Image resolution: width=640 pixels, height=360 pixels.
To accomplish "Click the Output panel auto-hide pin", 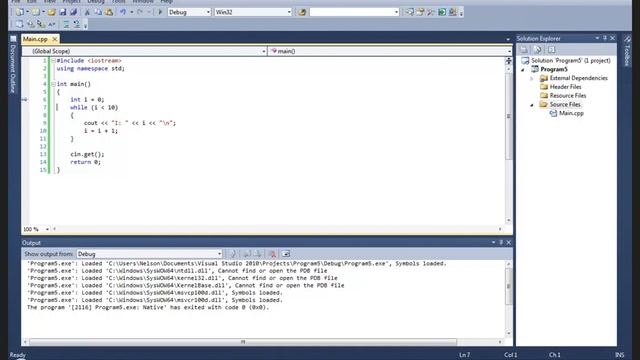I will [x=501, y=242].
